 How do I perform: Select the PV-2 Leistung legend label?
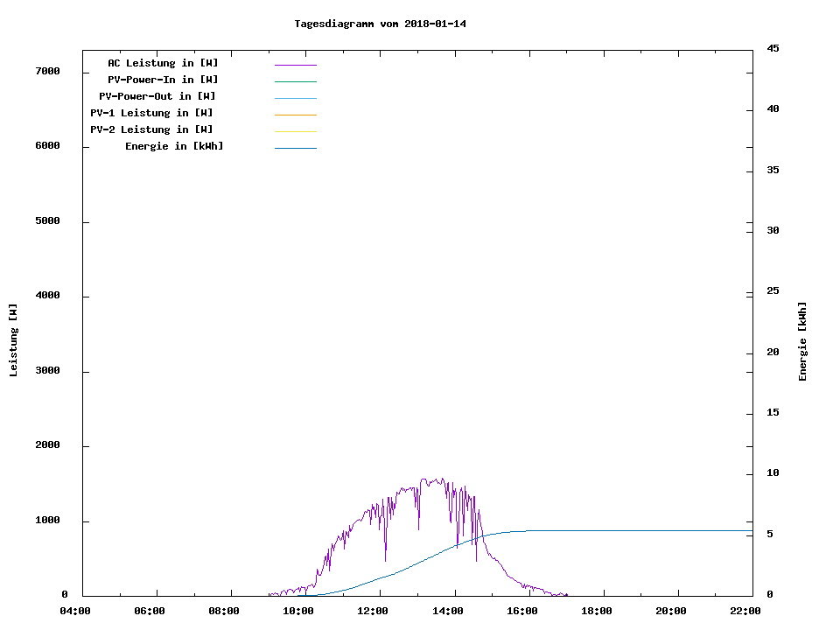pos(151,129)
